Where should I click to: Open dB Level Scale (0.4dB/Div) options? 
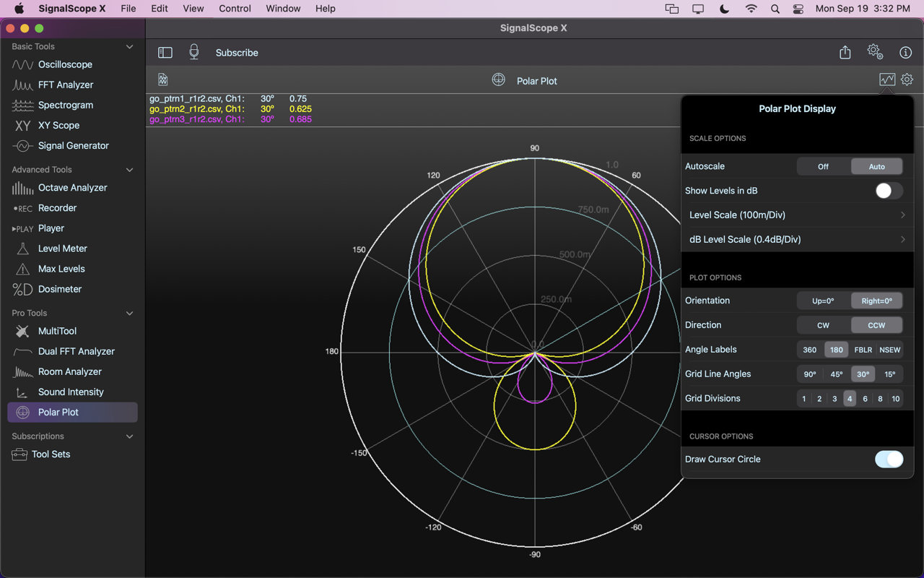(797, 239)
